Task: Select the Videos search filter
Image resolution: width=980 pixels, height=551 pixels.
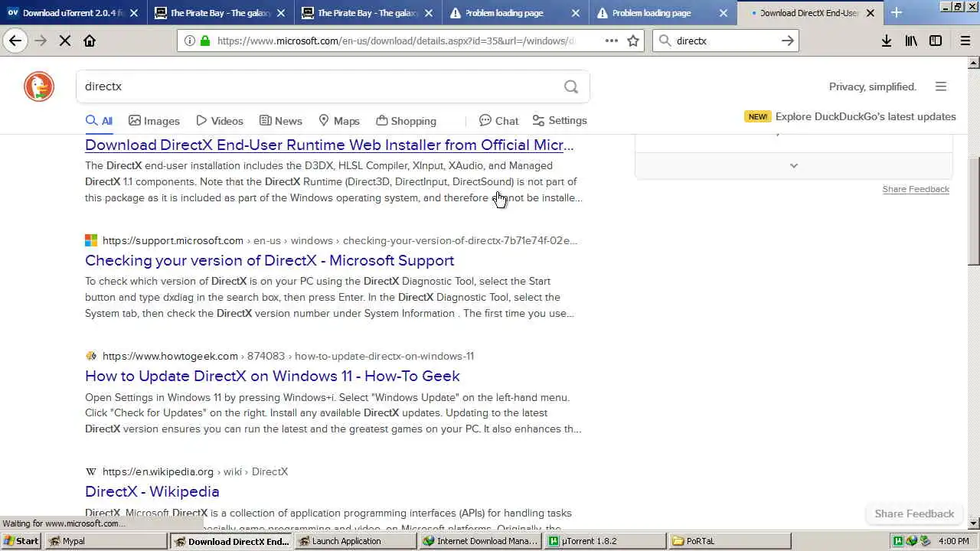Action: pyautogui.click(x=220, y=121)
